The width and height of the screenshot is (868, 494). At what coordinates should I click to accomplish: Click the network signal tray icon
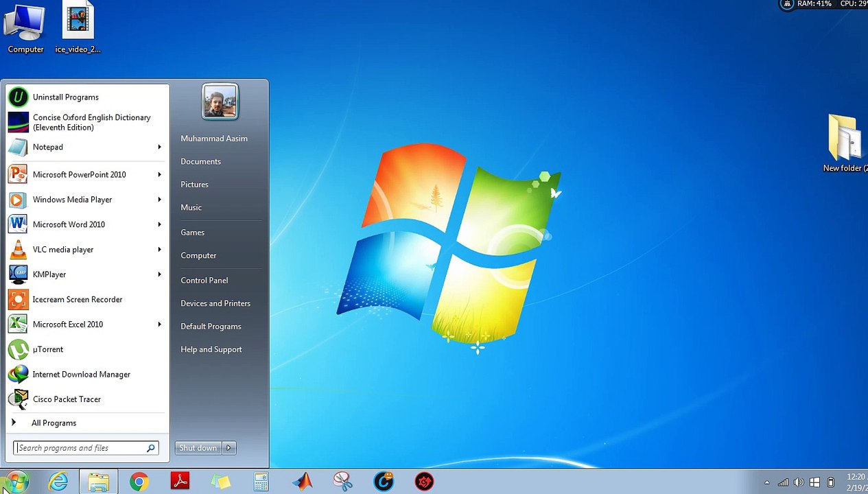(x=783, y=482)
